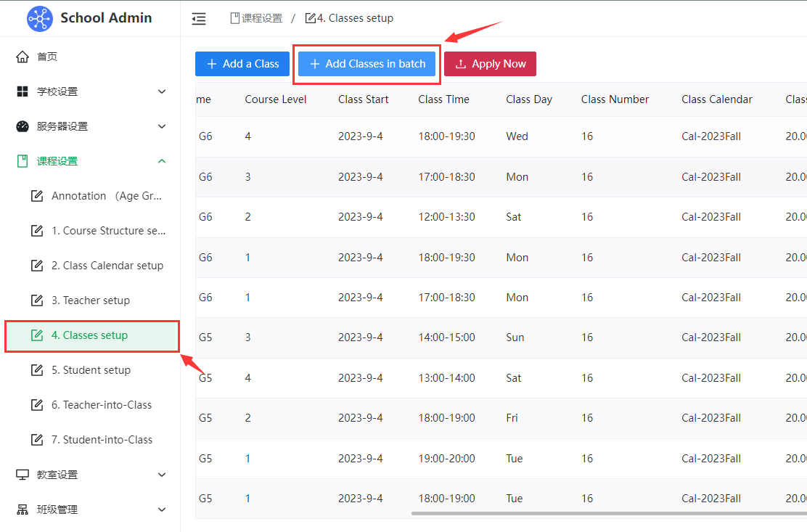The image size is (807, 532).
Task: Click the School Admin logo icon
Action: [x=40, y=18]
